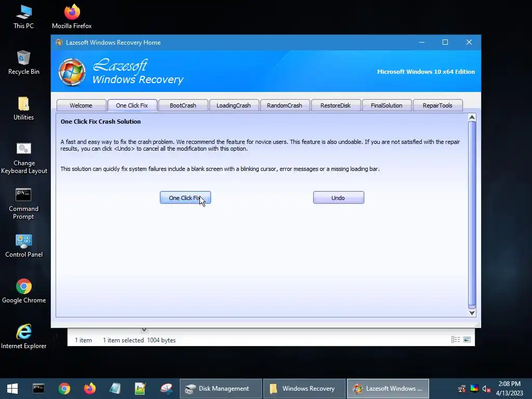Open the LoadingCrash tab
Screen dimensions: 532x399
click(x=234, y=105)
